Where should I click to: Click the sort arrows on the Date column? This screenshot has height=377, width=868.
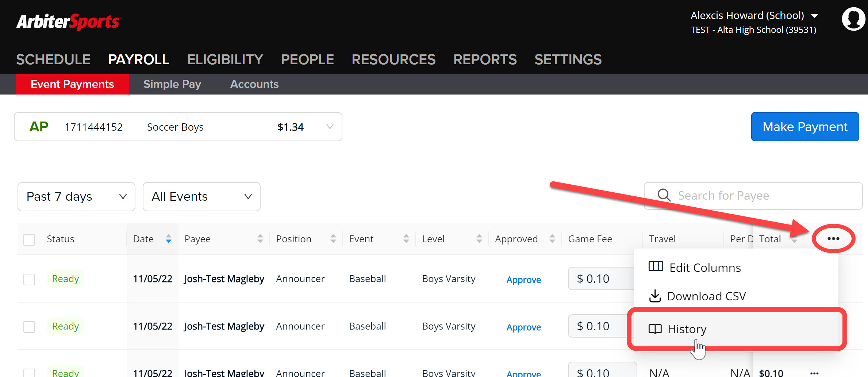(x=168, y=239)
